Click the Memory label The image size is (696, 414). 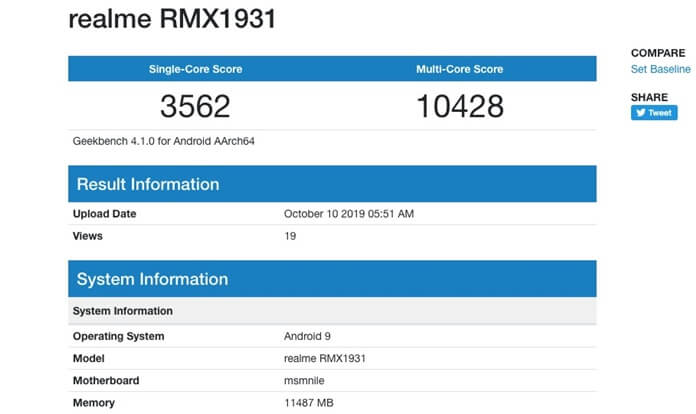(x=94, y=402)
